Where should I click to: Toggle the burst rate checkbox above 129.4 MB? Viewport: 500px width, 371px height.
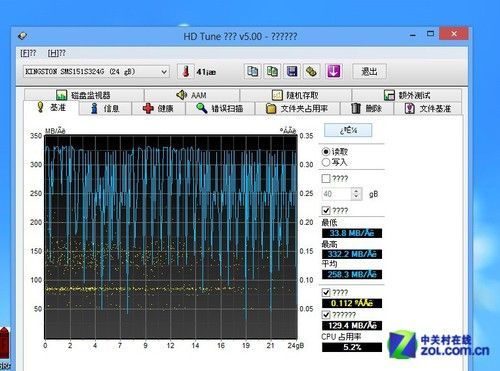coord(326,315)
